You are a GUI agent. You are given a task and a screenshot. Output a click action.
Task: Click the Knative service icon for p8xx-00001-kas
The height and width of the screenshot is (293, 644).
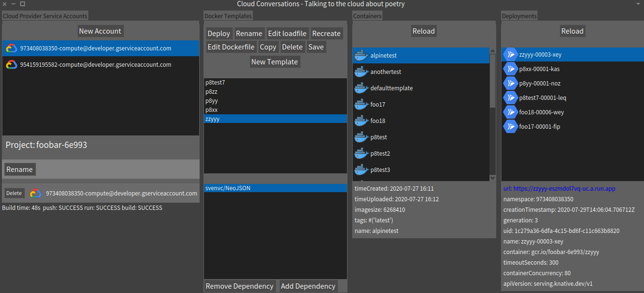(510, 69)
